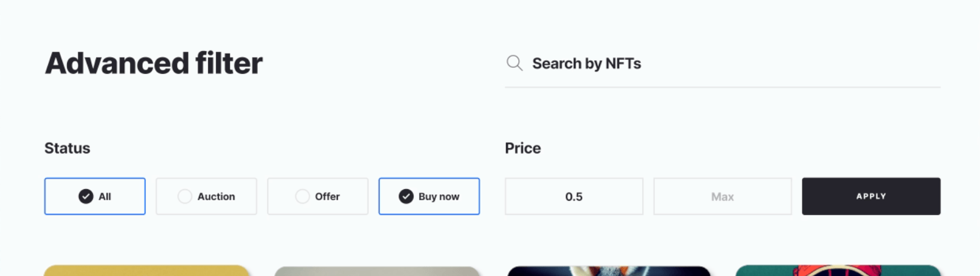Click the empty circle beside Auction
Image resolution: width=980 pixels, height=276 pixels.
coord(185,197)
